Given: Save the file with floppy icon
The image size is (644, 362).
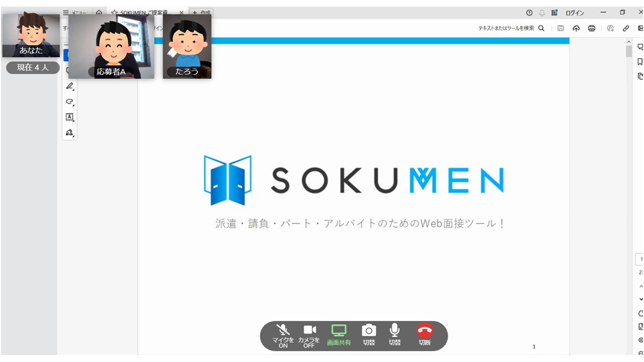Looking at the screenshot, I should tap(560, 28).
